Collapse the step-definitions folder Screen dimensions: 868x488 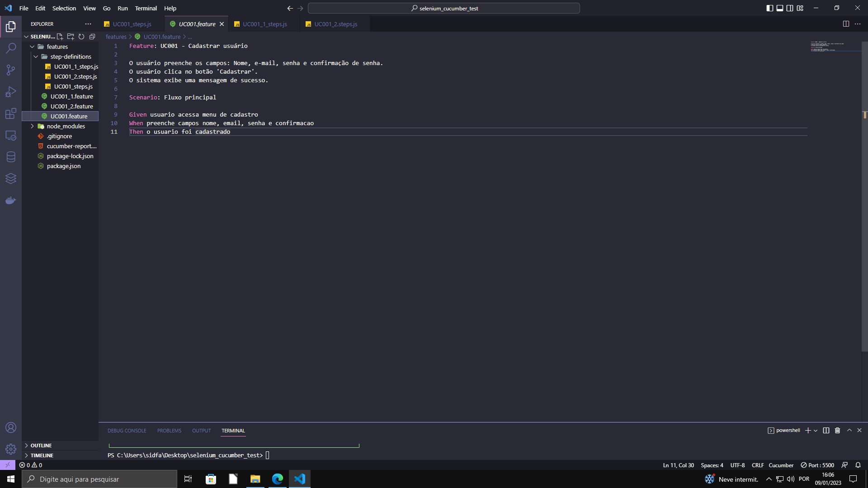(x=36, y=56)
